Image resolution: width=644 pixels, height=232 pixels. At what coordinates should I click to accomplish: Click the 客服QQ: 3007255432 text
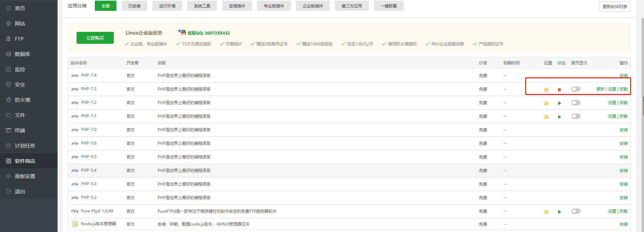pyautogui.click(x=209, y=33)
